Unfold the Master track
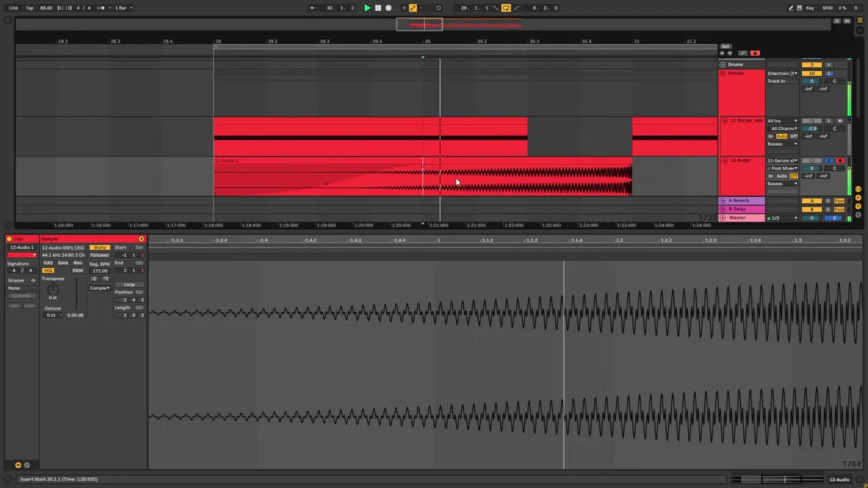 coord(723,218)
